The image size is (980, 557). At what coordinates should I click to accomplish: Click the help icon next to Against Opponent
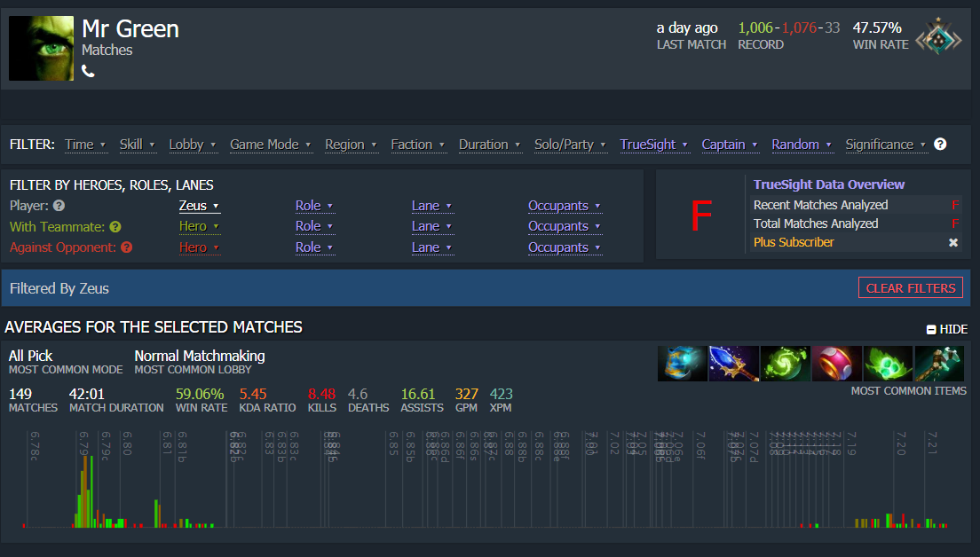(126, 247)
